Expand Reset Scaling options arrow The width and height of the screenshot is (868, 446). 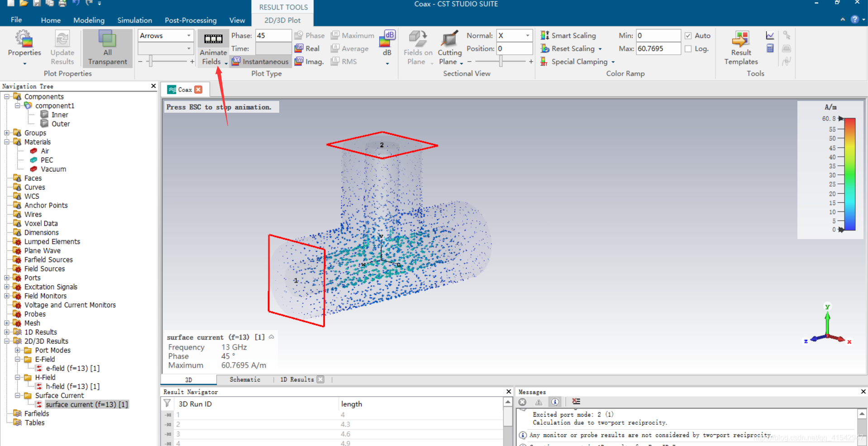click(600, 49)
